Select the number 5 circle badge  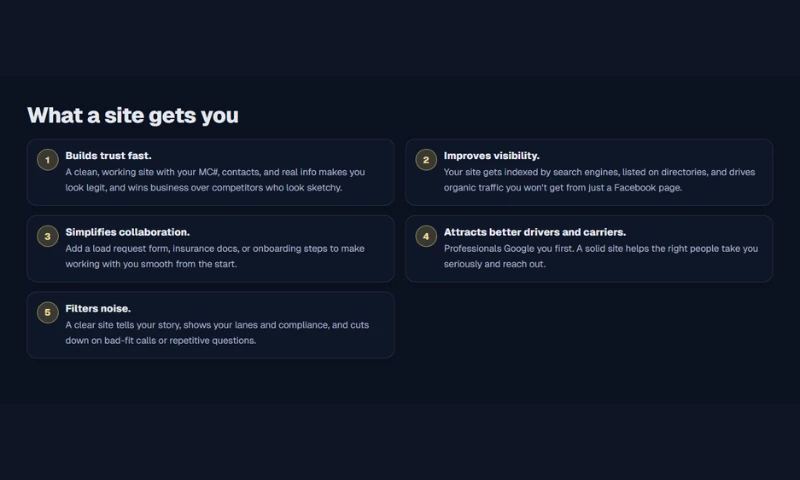pyautogui.click(x=48, y=313)
